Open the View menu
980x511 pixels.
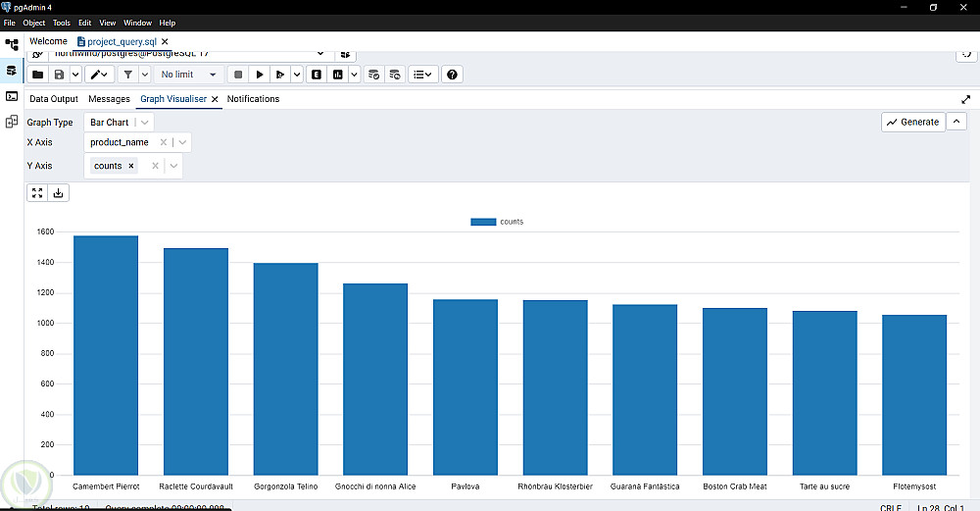(x=108, y=23)
